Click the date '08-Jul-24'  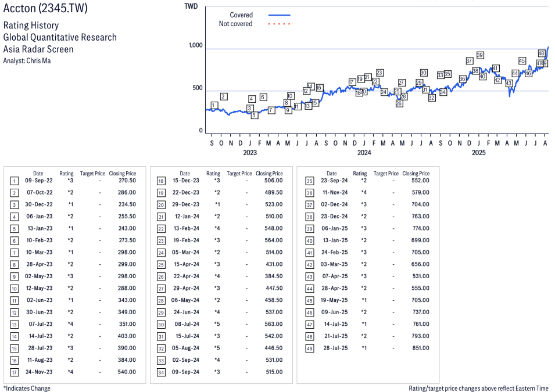187,324
